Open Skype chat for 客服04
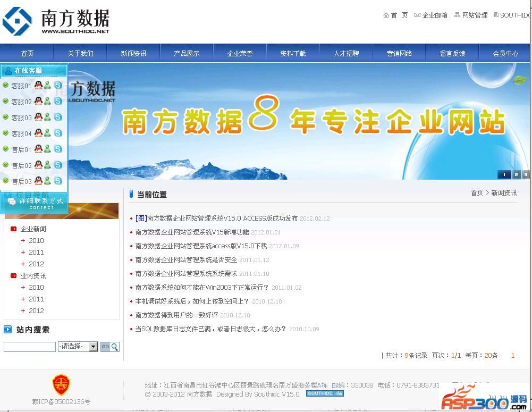 (58, 133)
